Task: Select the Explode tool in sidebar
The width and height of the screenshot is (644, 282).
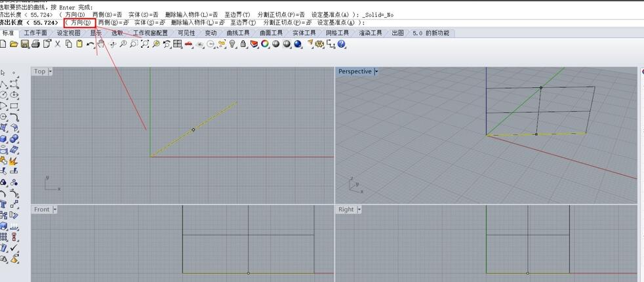Action: tap(14, 160)
